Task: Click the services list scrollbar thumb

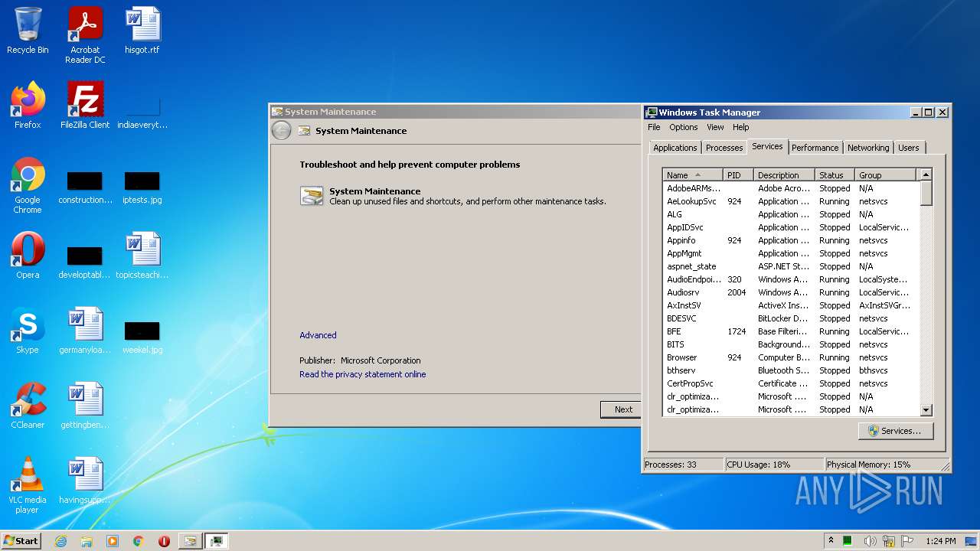Action: pos(926,194)
